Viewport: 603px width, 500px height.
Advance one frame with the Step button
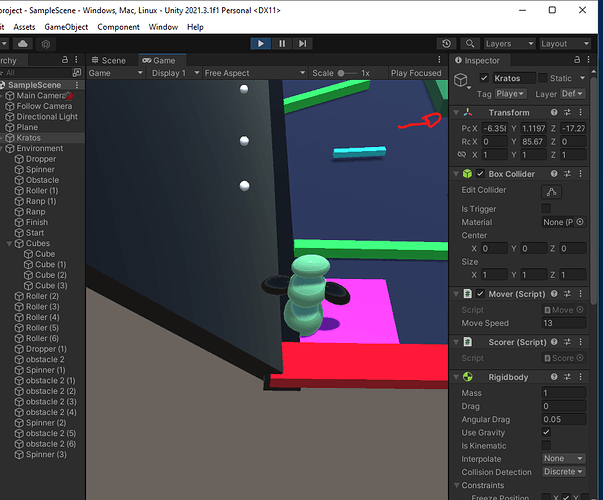[x=303, y=43]
